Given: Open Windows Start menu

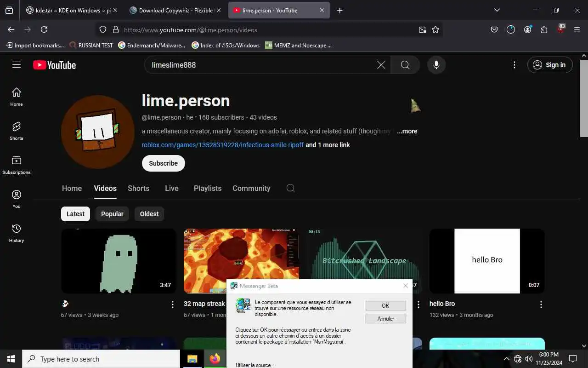Looking at the screenshot, I should [11, 359].
